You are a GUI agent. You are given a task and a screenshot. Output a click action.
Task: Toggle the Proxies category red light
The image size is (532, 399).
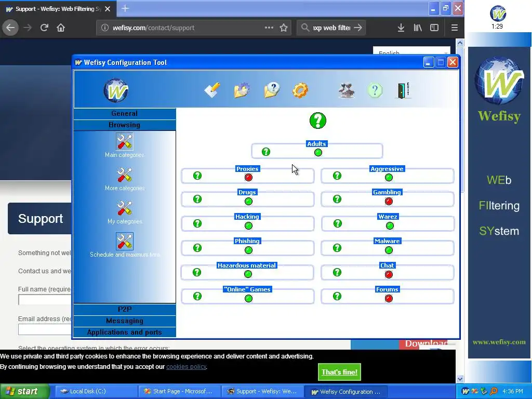tap(249, 178)
